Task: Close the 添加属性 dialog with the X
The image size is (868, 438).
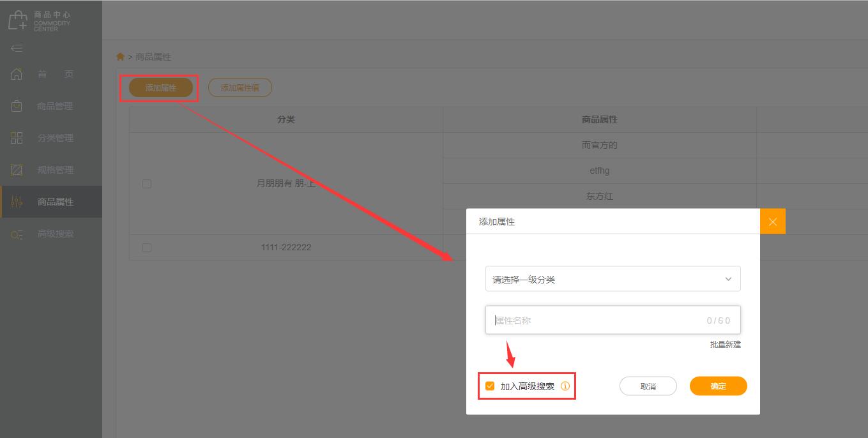Action: [x=773, y=222]
